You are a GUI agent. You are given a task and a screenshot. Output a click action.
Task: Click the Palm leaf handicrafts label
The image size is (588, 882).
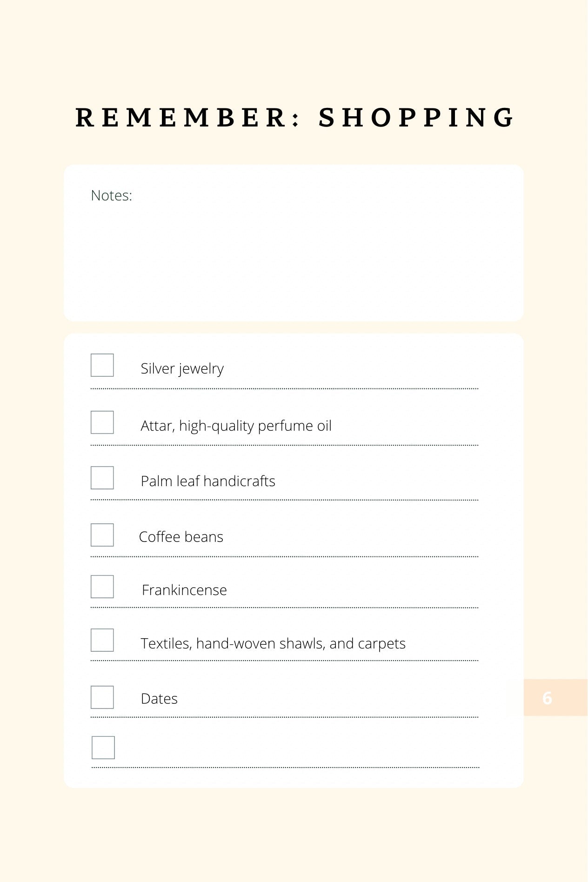208,481
